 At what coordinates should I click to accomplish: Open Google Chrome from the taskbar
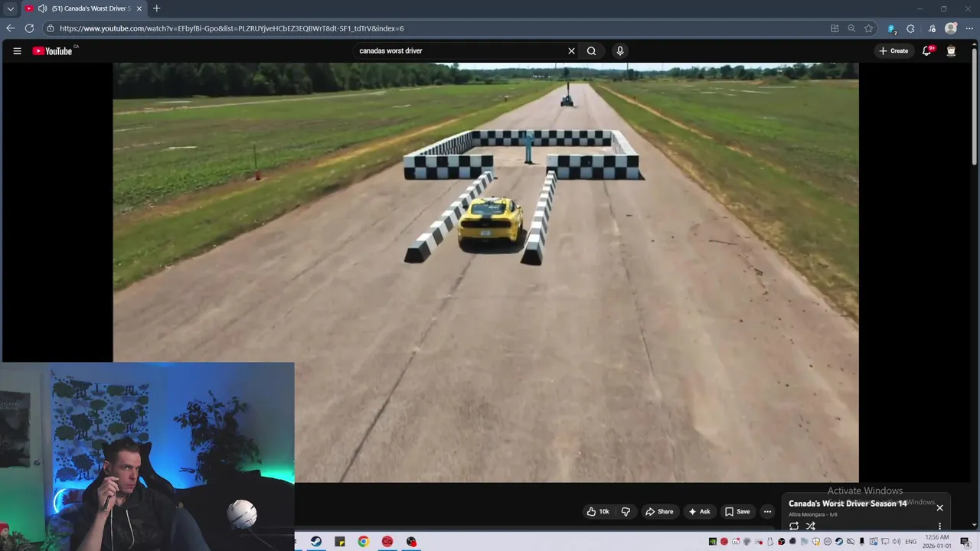click(364, 542)
